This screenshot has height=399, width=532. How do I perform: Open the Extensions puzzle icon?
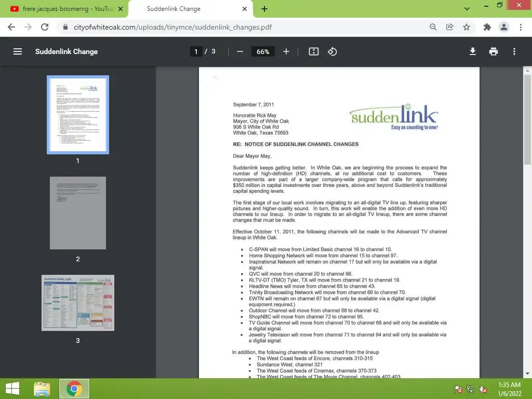click(487, 27)
